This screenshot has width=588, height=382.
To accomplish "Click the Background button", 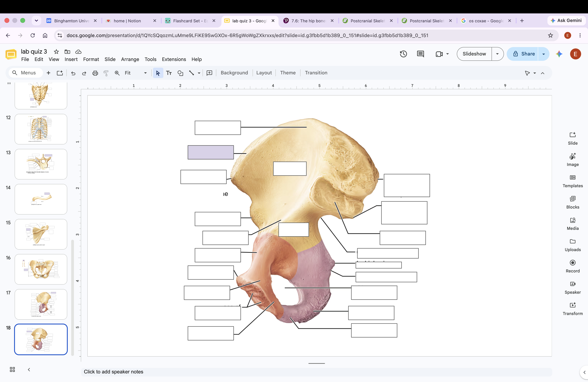I will click(234, 73).
